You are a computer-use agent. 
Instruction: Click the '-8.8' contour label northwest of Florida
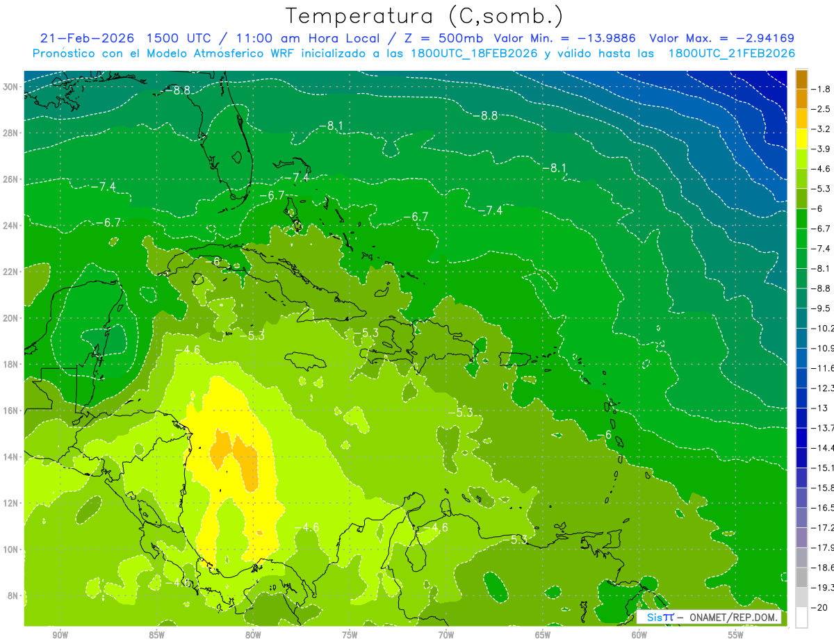coord(178,90)
